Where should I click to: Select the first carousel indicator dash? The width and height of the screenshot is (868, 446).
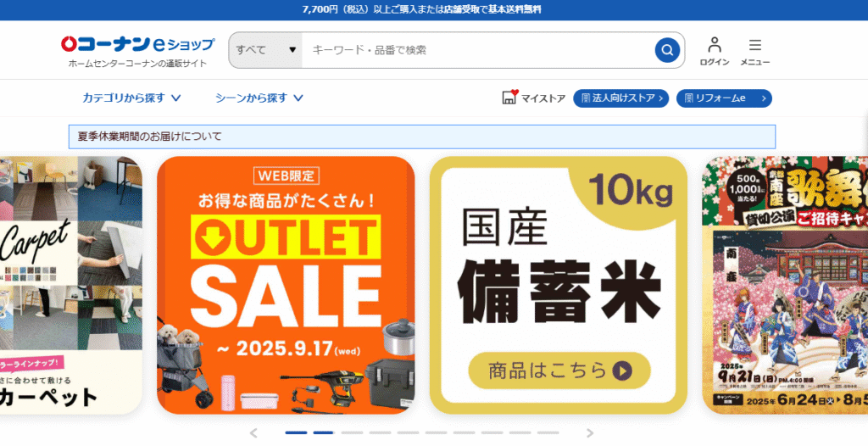(296, 432)
